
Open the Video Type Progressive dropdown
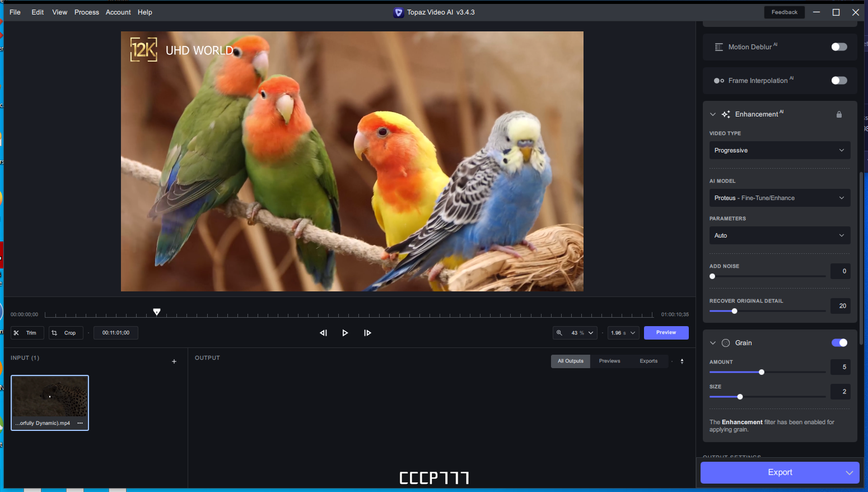pyautogui.click(x=780, y=150)
